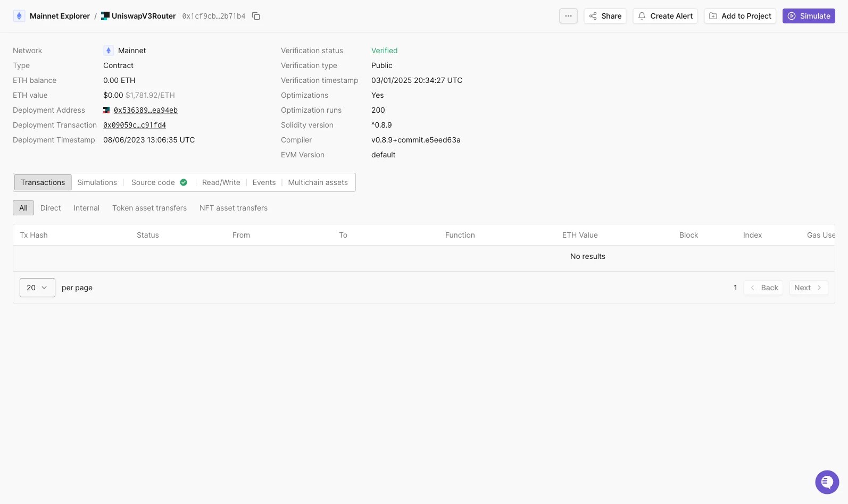
Task: Click the Verified status text
Action: [x=384, y=51]
